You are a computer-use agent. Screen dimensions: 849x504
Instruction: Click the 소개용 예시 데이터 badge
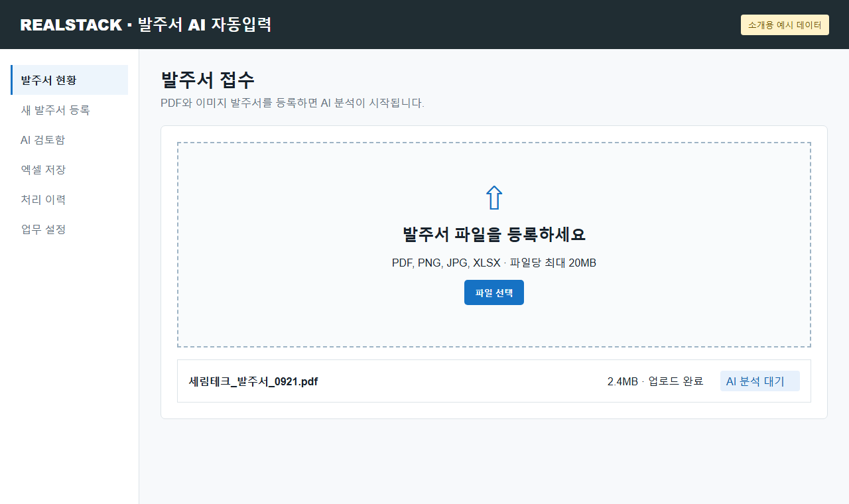pos(785,25)
